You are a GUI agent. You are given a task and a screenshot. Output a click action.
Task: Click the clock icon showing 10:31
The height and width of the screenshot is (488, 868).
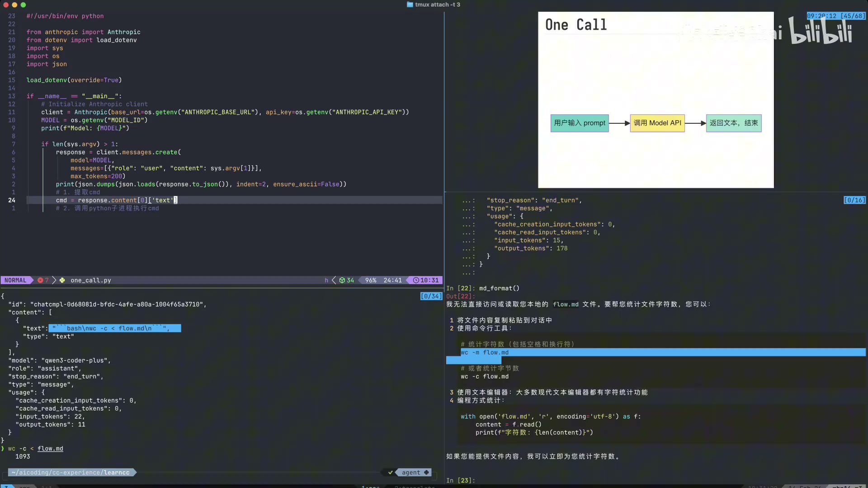(416, 280)
